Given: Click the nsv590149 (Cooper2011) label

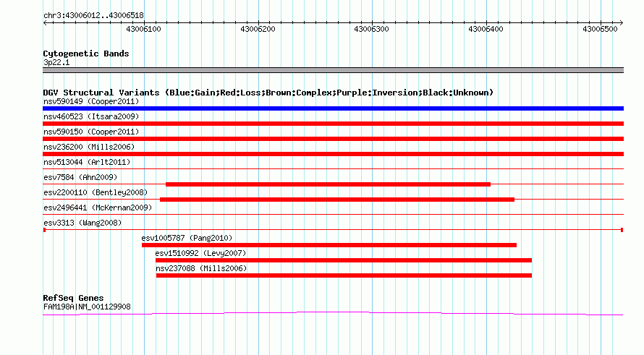Looking at the screenshot, I should [91, 101].
